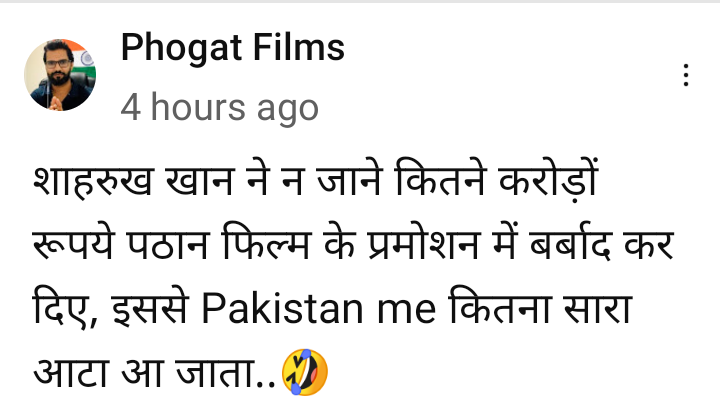The height and width of the screenshot is (420, 720).
Task: Click the word 'प्रमोशन' in the post
Action: (x=425, y=244)
